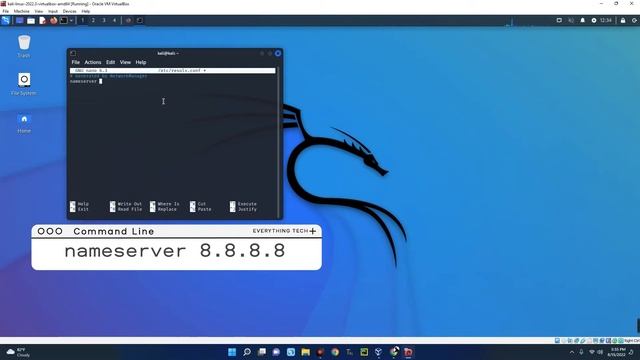Open notifications bell in Kali panel
This screenshot has height=360, width=640.
click(x=582, y=20)
